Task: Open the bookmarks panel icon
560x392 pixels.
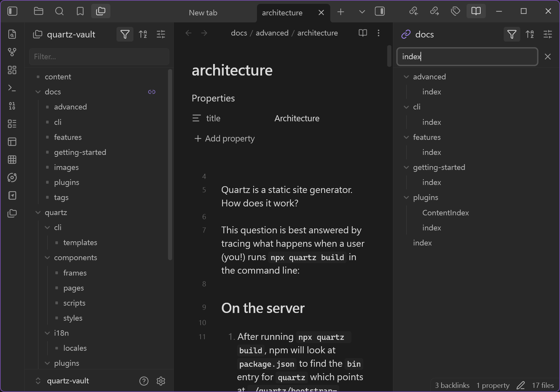Action: coord(80,12)
